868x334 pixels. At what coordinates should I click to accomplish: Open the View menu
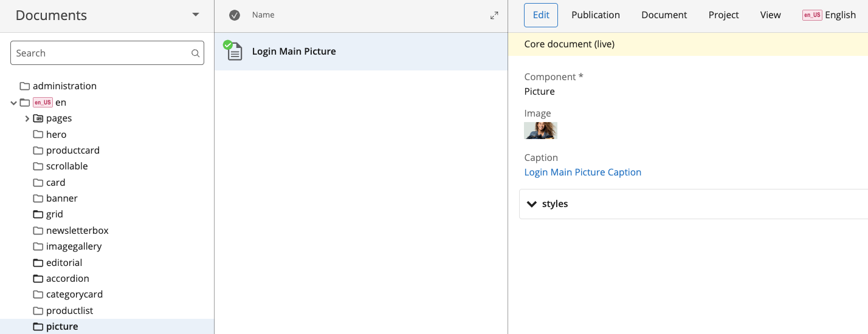pos(771,15)
